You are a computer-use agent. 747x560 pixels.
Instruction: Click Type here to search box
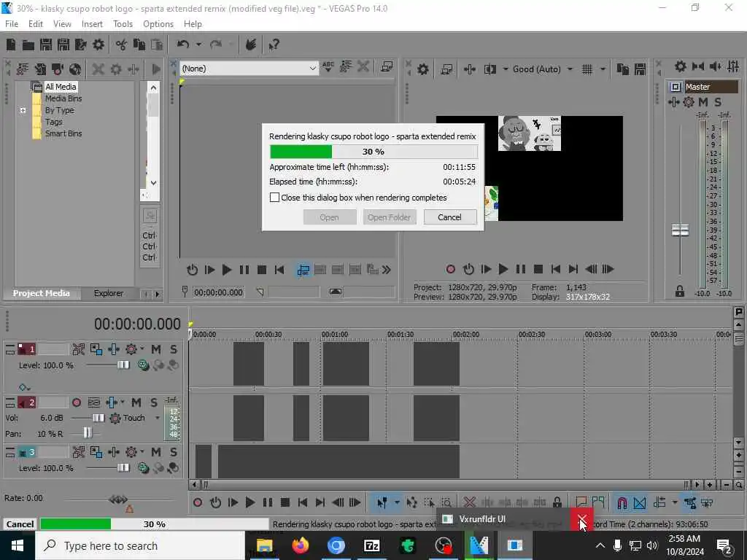click(141, 545)
